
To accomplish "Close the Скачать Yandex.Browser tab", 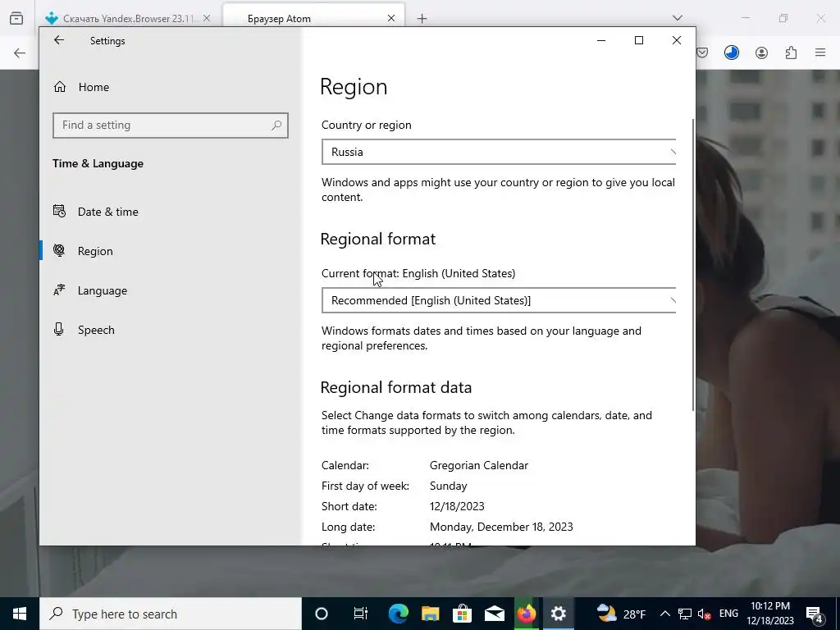I will tap(207, 18).
